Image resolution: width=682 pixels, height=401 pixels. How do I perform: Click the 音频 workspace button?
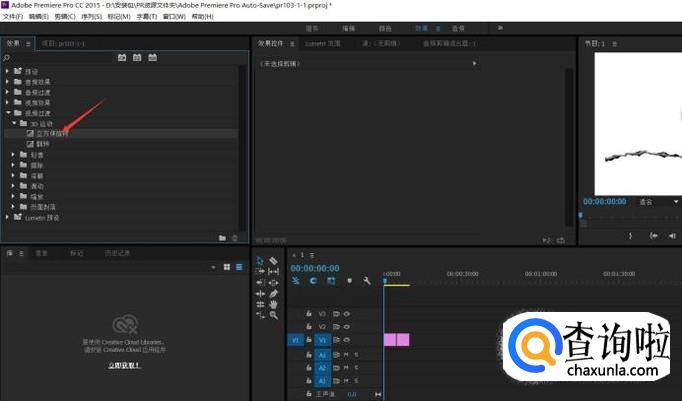click(458, 29)
